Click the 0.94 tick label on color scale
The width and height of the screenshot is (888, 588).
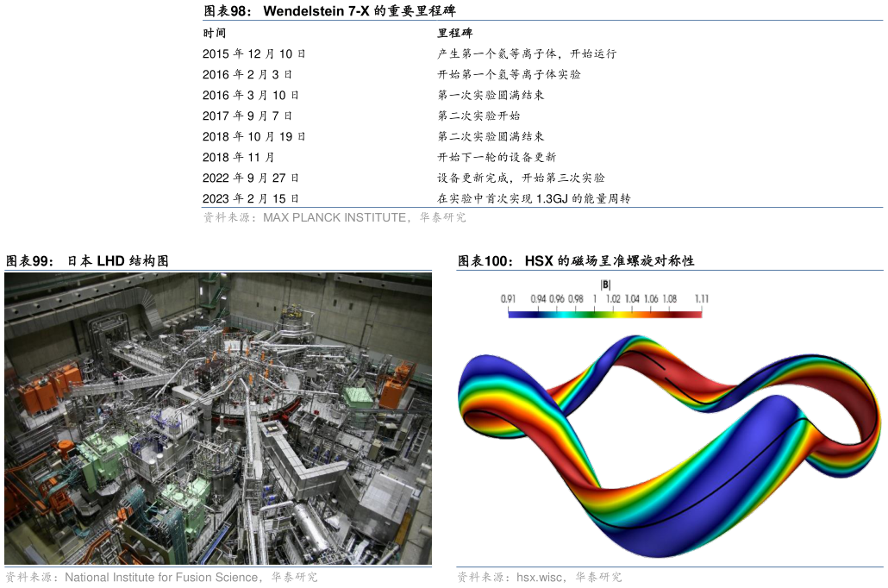coord(538,299)
